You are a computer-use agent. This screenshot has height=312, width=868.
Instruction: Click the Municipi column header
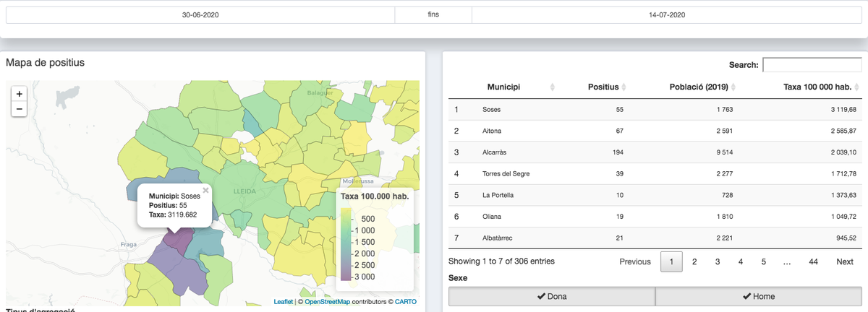[505, 87]
